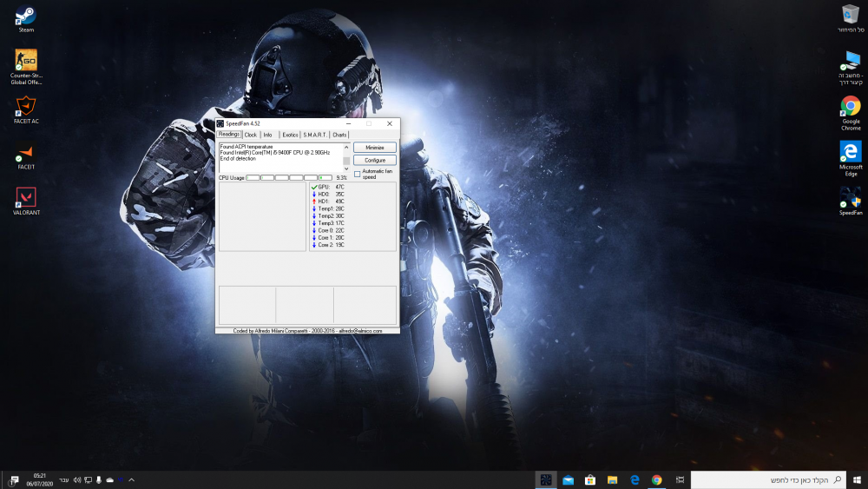The height and width of the screenshot is (489, 868).
Task: Click the 9.3% CPU usage value
Action: pyautogui.click(x=341, y=178)
